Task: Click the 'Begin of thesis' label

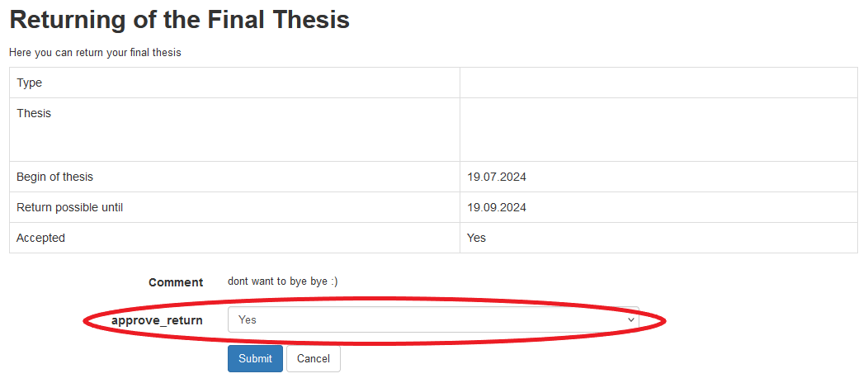Action: pos(55,177)
